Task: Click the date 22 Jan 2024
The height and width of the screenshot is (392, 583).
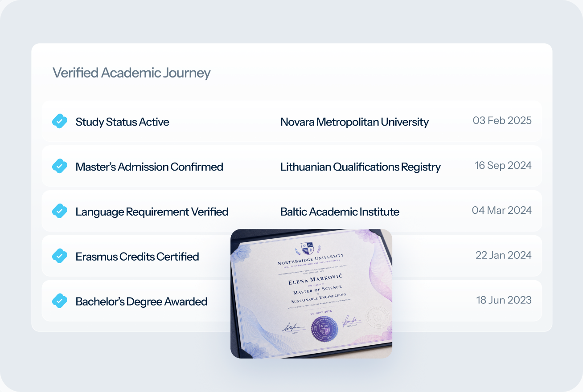Action: point(504,255)
